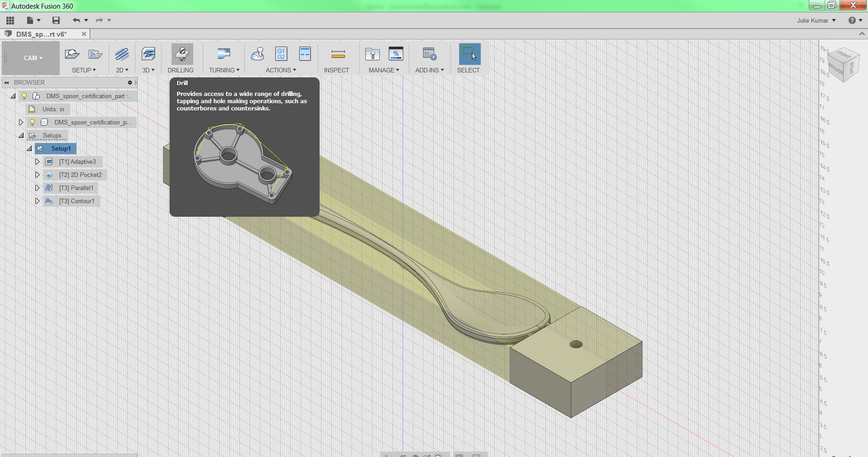Toggle visibility lightbulb of DMS_spoon_certification_p body
This screenshot has width=868, height=457.
pos(33,122)
